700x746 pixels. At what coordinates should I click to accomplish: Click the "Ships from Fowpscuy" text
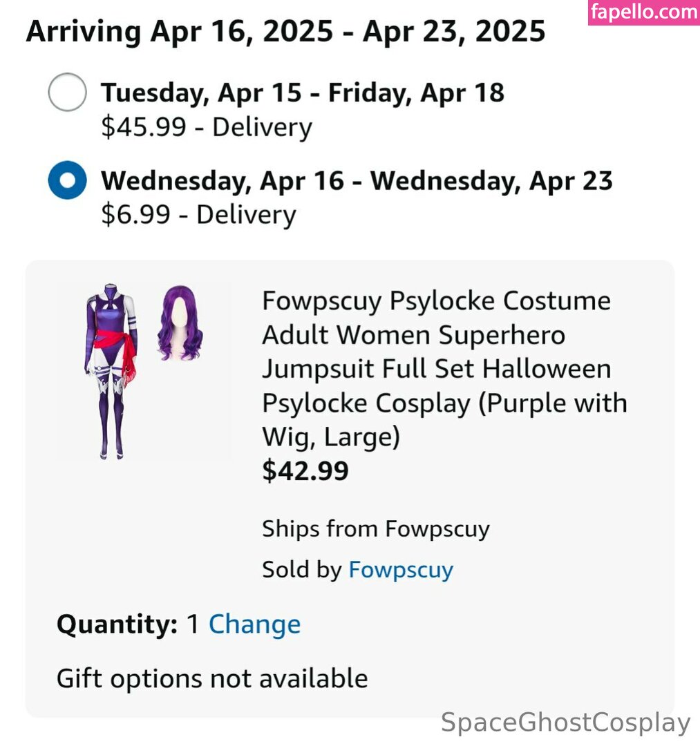375,529
